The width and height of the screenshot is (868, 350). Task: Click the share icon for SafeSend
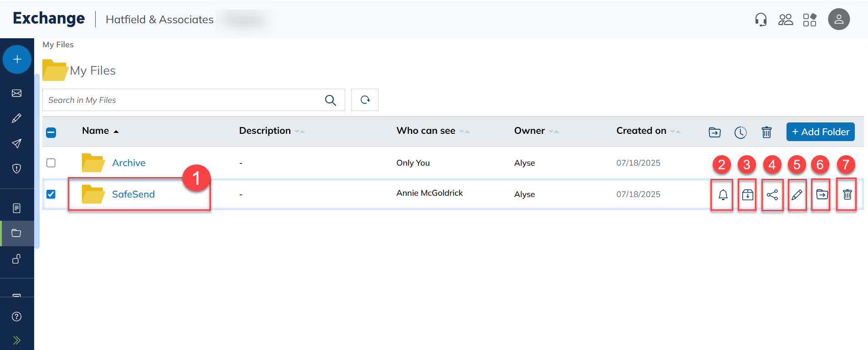tap(772, 195)
